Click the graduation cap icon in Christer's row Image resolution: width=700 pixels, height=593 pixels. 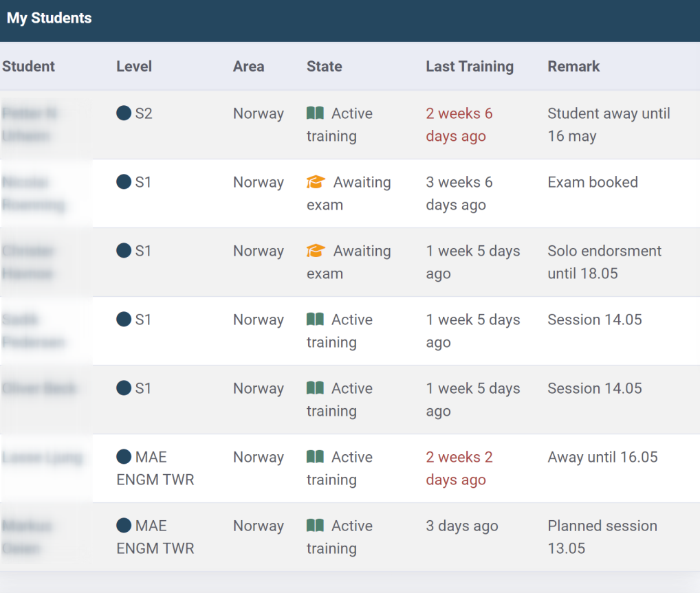[316, 251]
